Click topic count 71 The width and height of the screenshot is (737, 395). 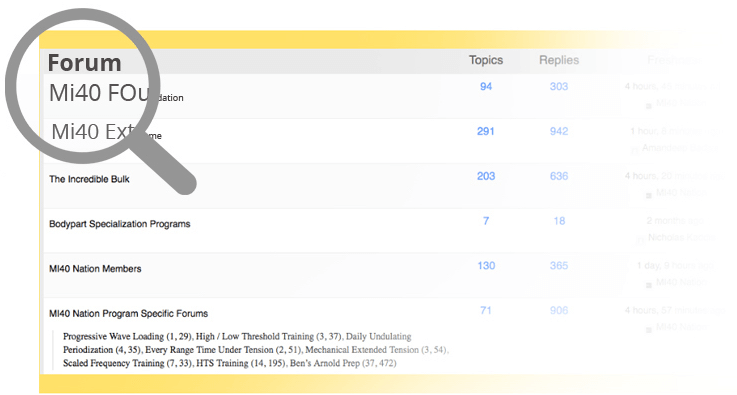pyautogui.click(x=486, y=310)
